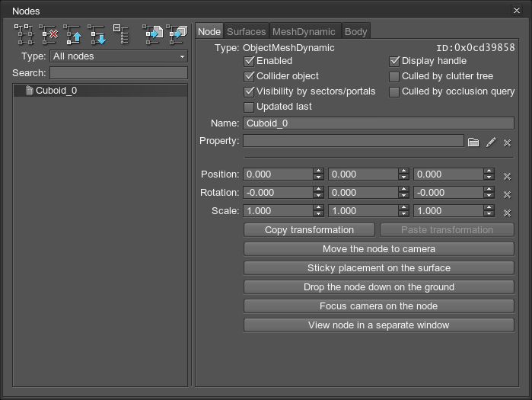Click the export node to file icon
The image size is (532, 400).
pos(154,33)
